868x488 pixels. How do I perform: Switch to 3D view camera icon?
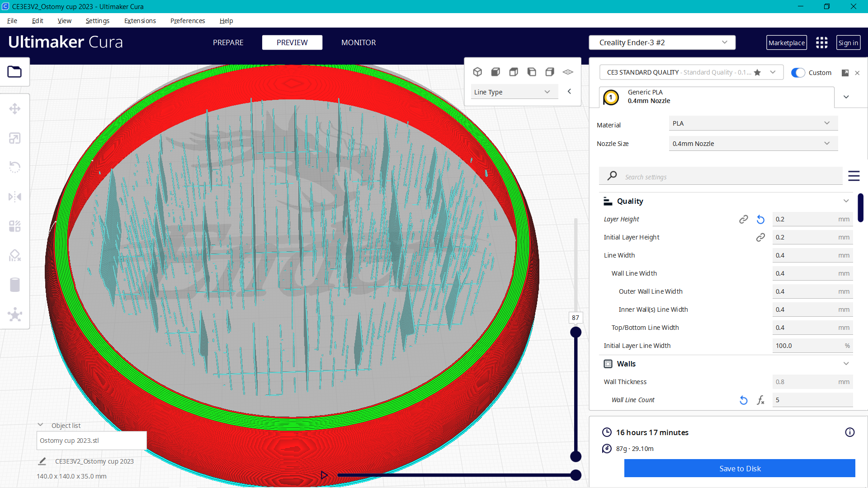477,72
